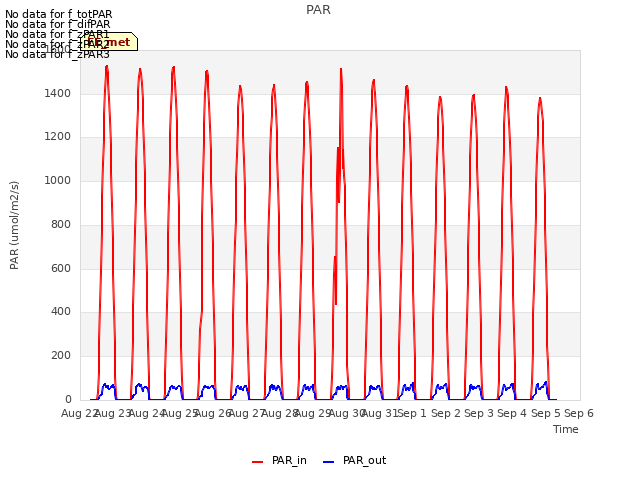The height and width of the screenshot is (480, 640).
Task: Click the 1000 y-axis tick label
Action: coord(58,180)
